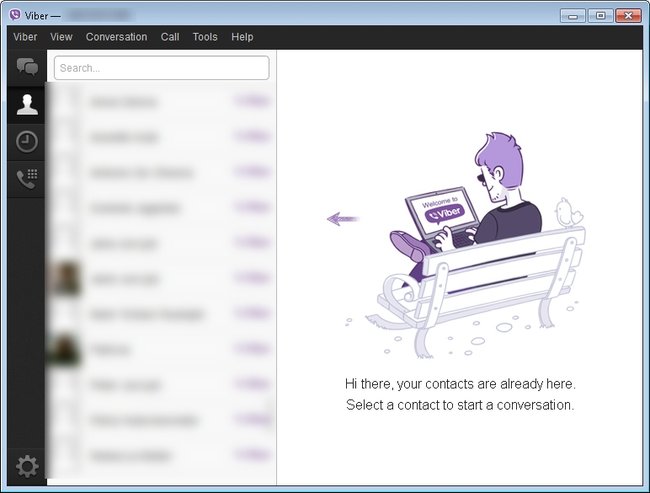Viewport: 650px width, 493px height.
Task: Open Settings gear icon
Action: tap(27, 466)
